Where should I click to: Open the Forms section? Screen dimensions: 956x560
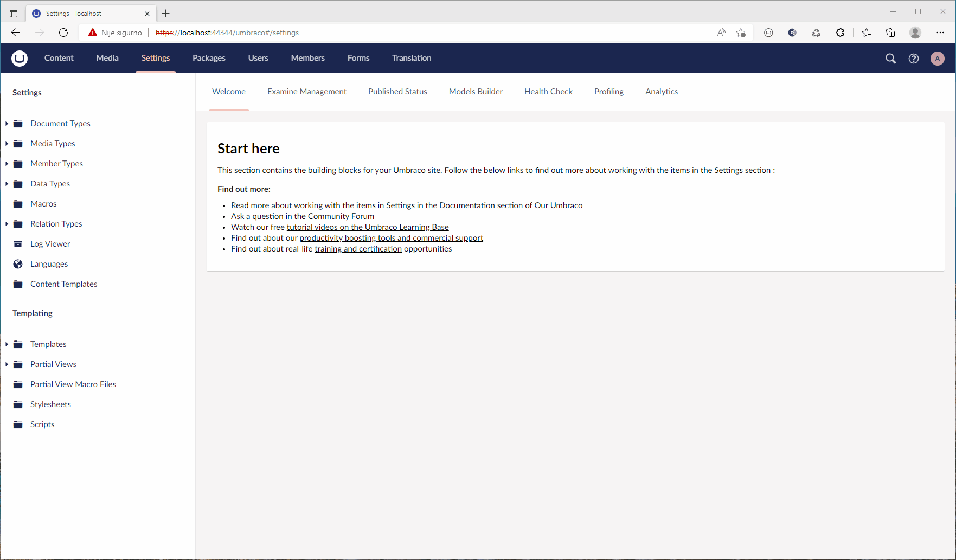pos(358,58)
